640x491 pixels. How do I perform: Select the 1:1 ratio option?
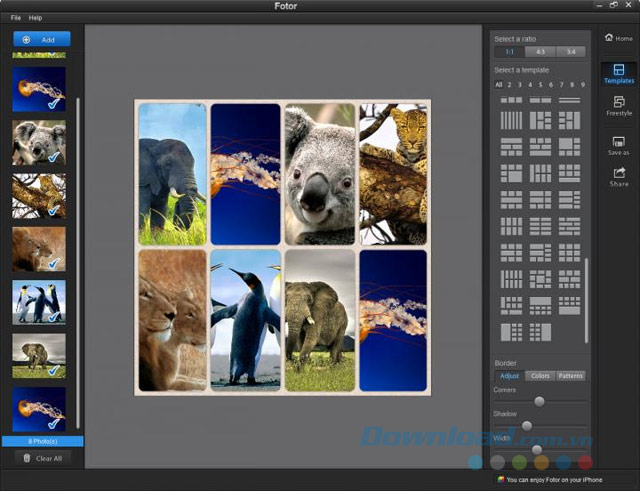[x=510, y=52]
